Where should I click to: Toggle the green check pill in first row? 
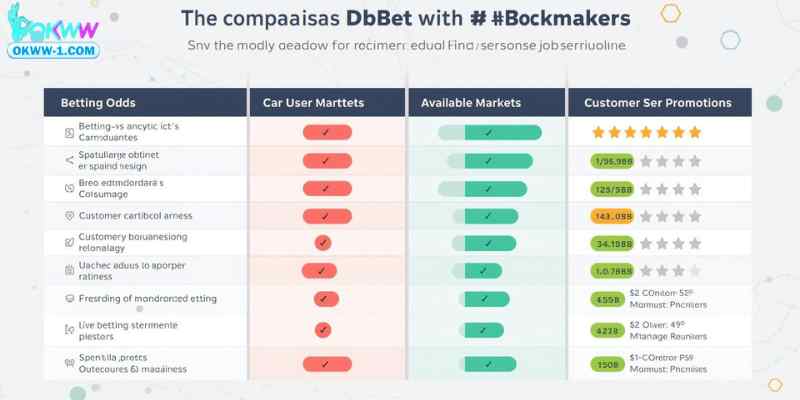[489, 133]
